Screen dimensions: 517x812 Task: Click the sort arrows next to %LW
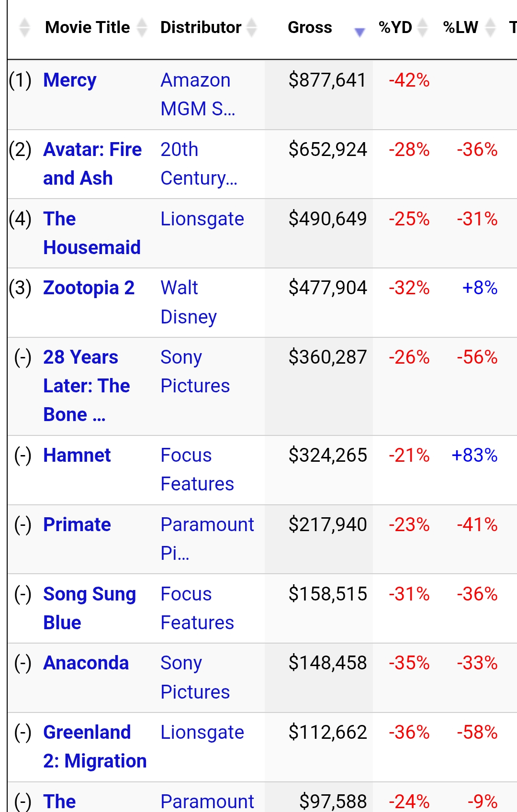(x=490, y=28)
